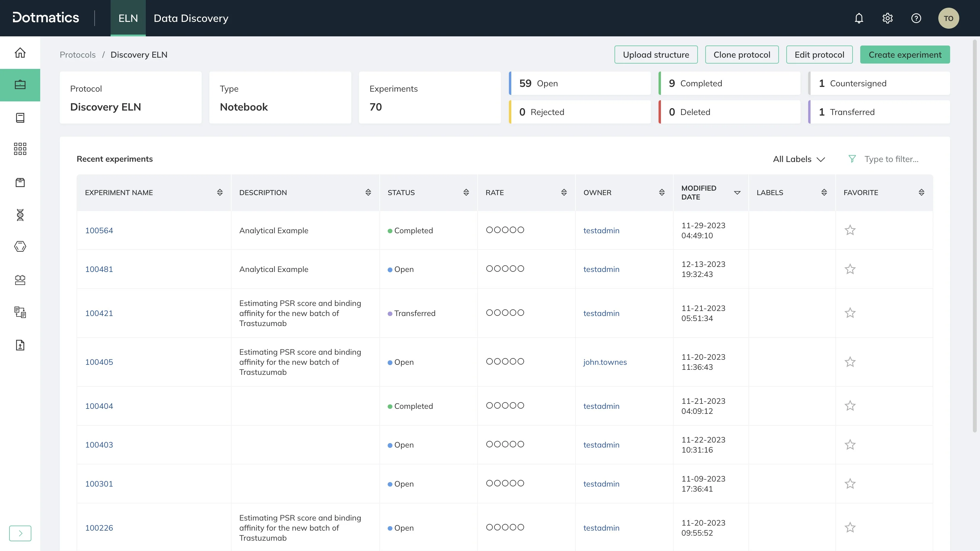The height and width of the screenshot is (551, 980).
Task: Switch to the Data Discovery tab
Action: pos(191,18)
